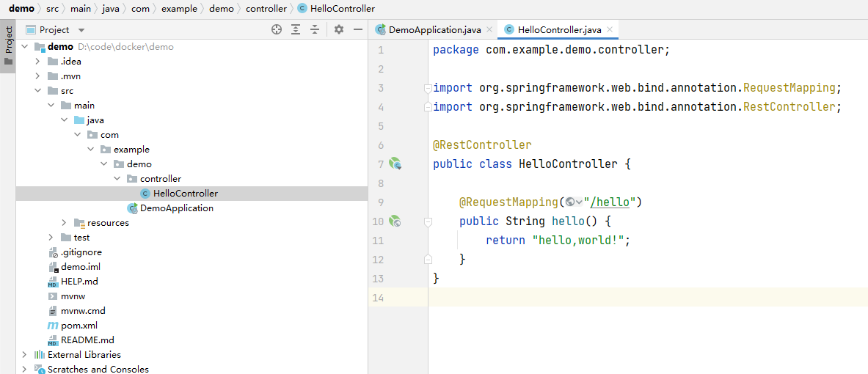868x374 pixels.
Task: Expand the test folder
Action: [x=51, y=238]
